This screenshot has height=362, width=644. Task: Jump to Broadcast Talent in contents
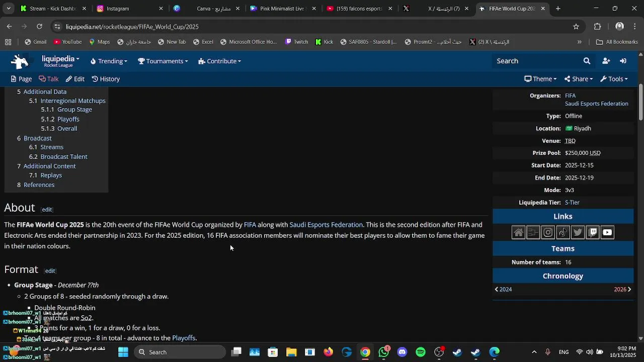point(64,157)
